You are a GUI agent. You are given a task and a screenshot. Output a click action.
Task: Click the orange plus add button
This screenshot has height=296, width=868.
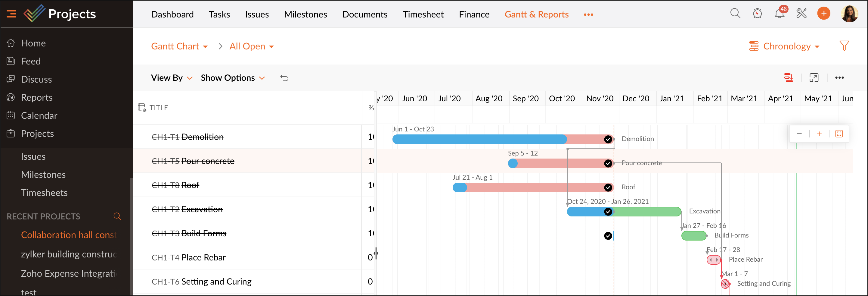[823, 14]
